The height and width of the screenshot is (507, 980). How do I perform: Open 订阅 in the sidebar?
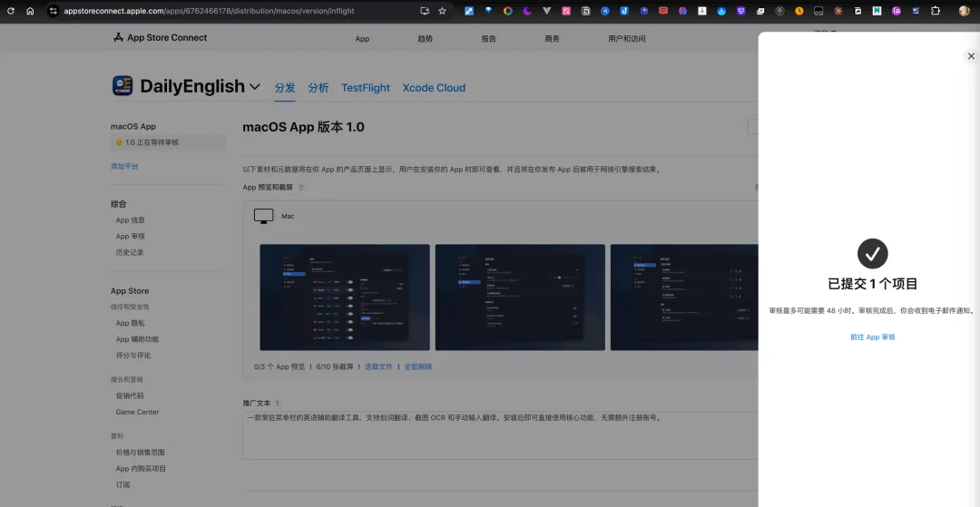[x=123, y=484]
